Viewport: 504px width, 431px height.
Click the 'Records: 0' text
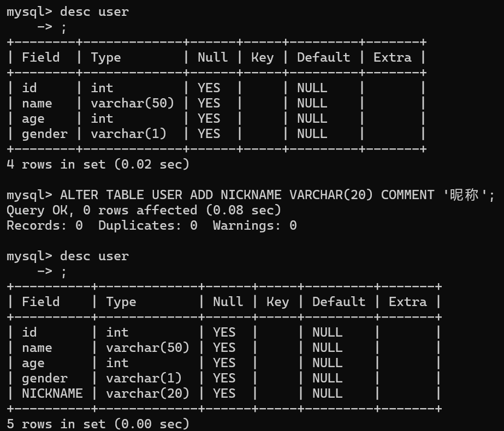(44, 225)
